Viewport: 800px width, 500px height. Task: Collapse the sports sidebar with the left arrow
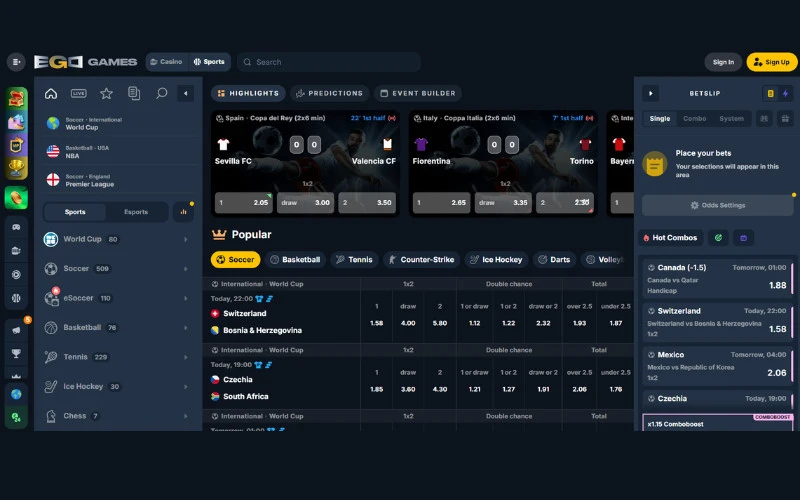[185, 93]
